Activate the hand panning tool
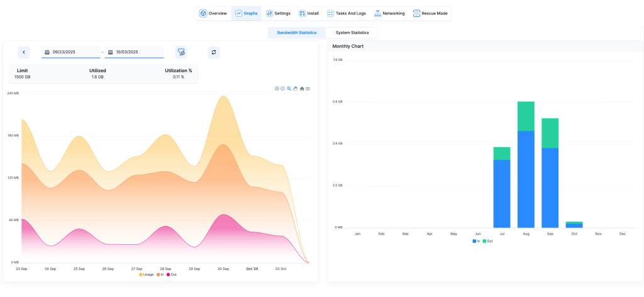This screenshot has height=297, width=644. (x=295, y=89)
